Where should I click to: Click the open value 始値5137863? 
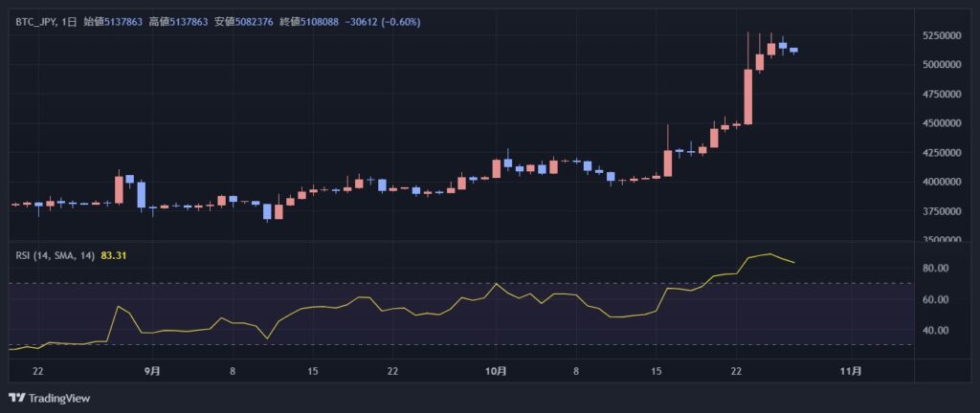pyautogui.click(x=113, y=22)
